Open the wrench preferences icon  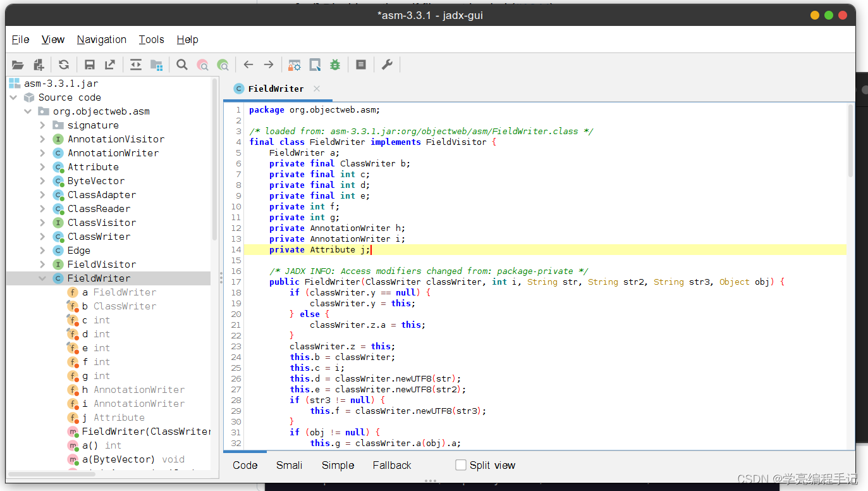pyautogui.click(x=386, y=64)
